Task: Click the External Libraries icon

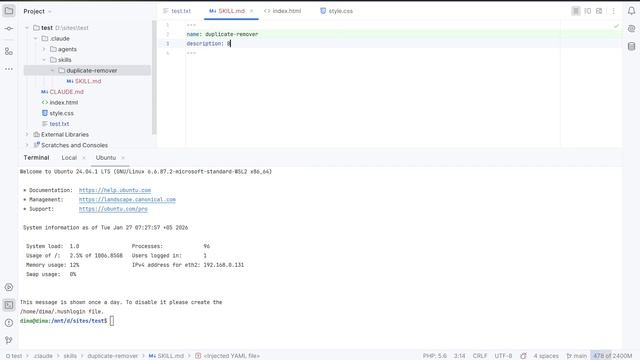Action: pos(36,134)
